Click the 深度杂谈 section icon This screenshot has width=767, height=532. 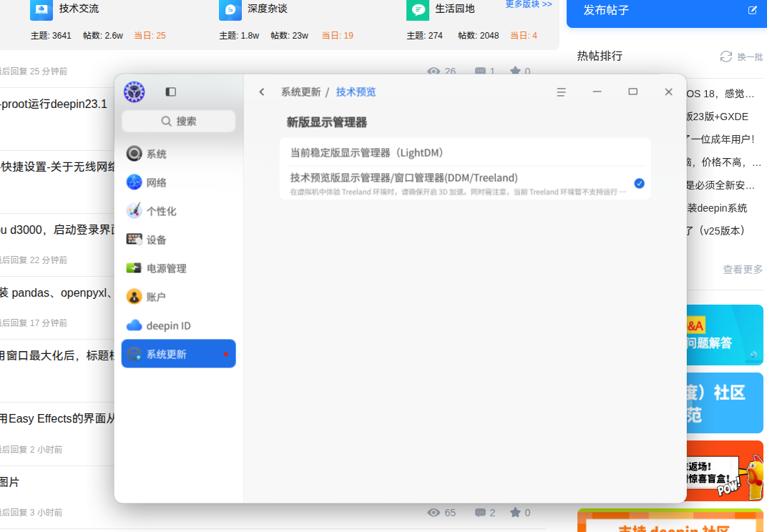click(230, 10)
